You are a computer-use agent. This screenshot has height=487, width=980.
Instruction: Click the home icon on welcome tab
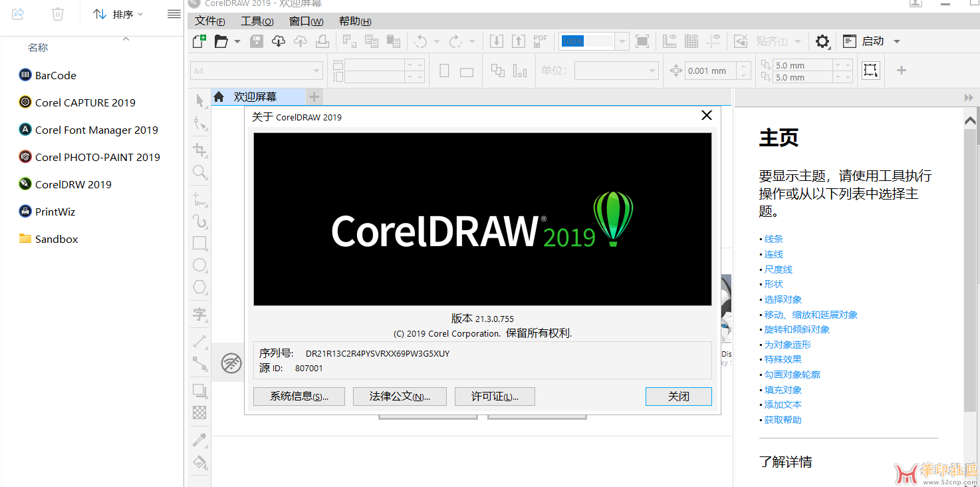(219, 96)
